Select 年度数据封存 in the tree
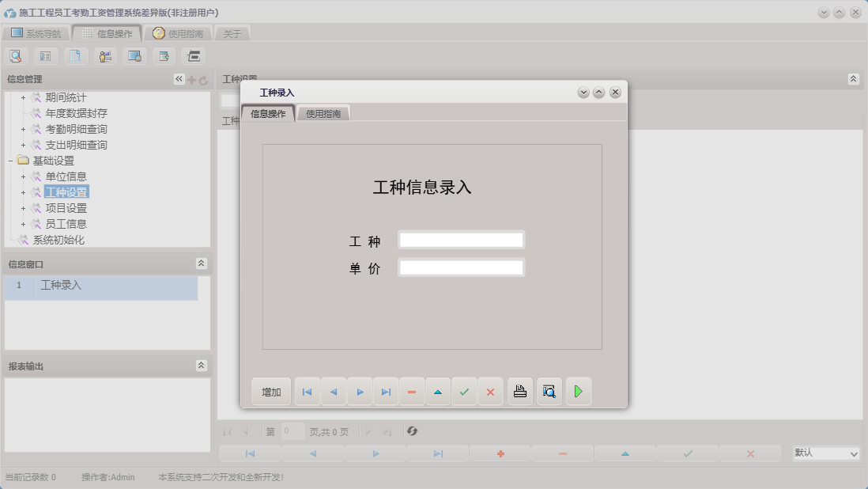Viewport: 868px width, 489px height. click(x=77, y=113)
